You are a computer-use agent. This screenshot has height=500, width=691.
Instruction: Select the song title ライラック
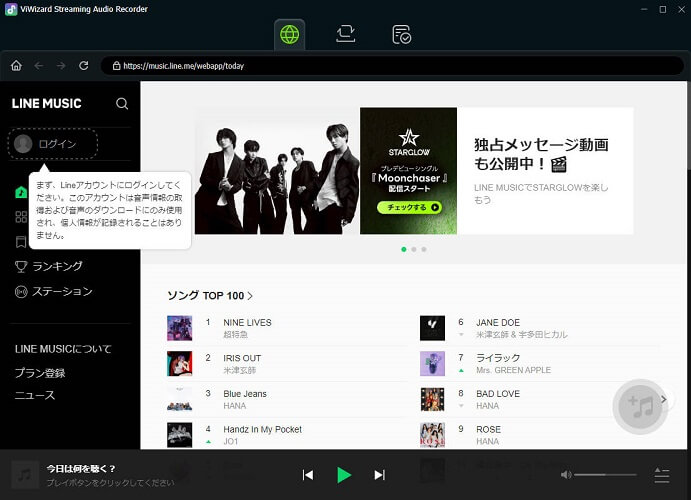(498, 358)
